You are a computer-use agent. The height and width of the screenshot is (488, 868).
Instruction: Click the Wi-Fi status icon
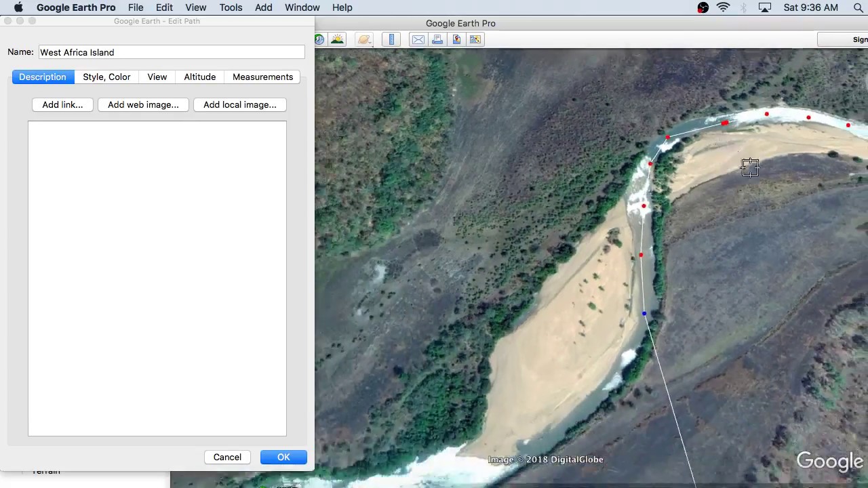(724, 7)
